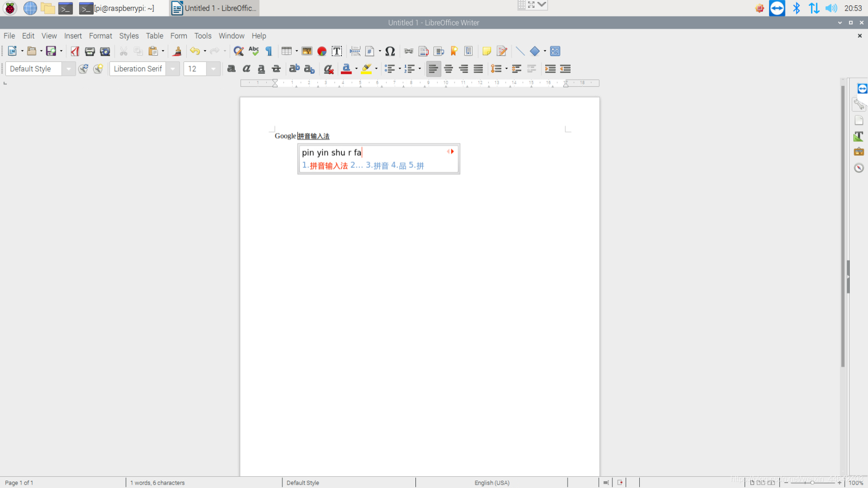Toggle the numbered list button
This screenshot has height=488, width=868.
(410, 69)
